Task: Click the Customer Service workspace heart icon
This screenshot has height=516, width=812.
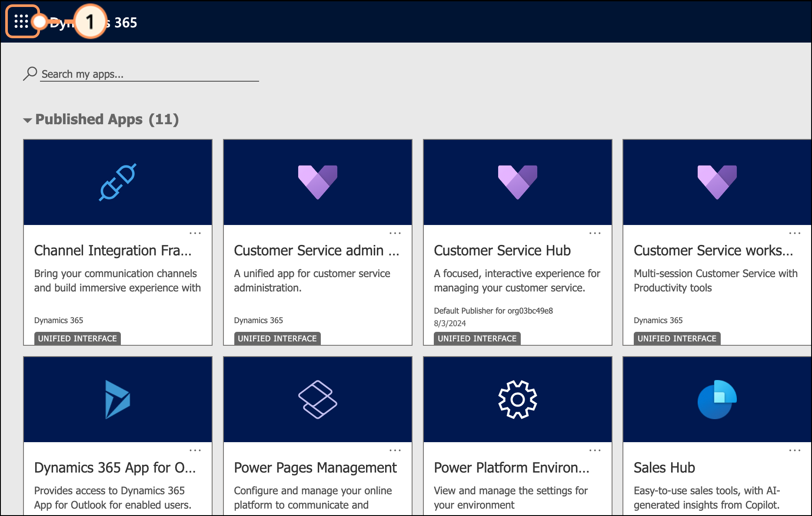Action: coord(717,182)
